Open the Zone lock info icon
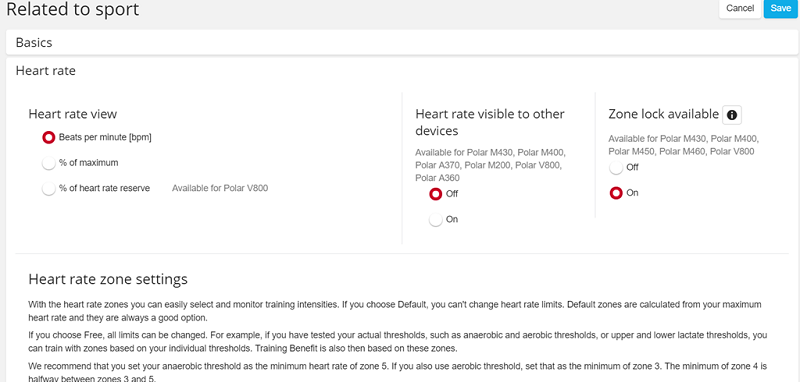 click(732, 115)
